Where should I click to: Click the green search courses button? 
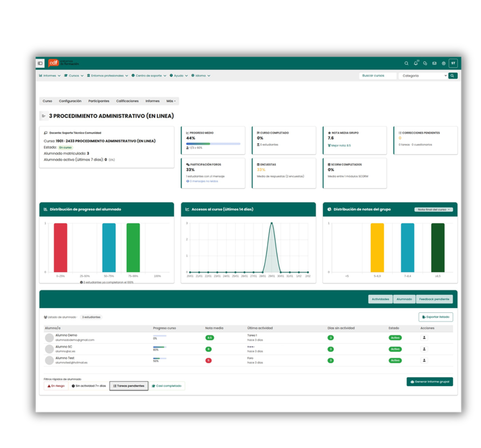click(452, 76)
